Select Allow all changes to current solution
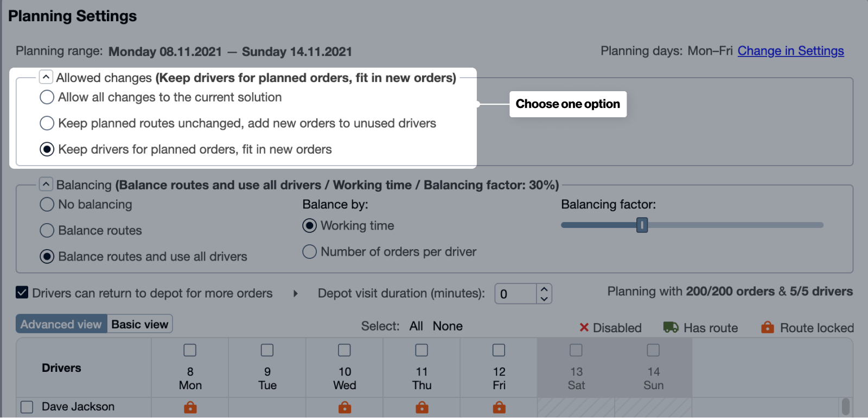Image resolution: width=868 pixels, height=418 pixels. [47, 97]
